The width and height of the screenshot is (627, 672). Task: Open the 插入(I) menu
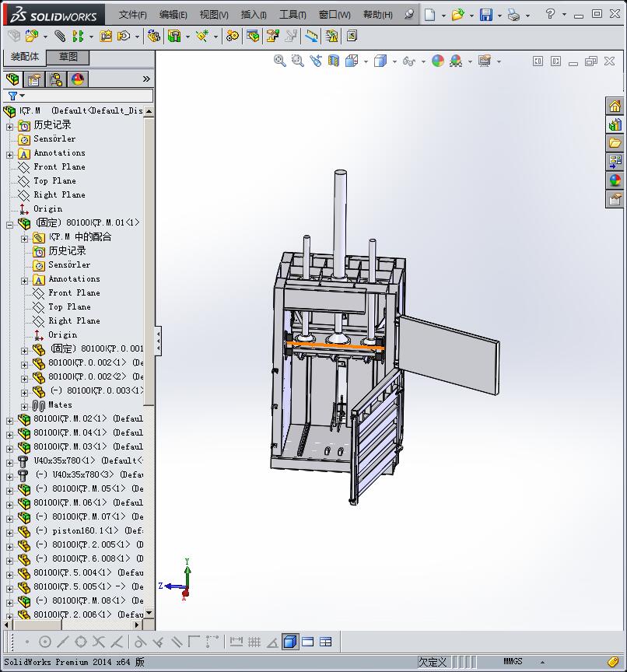tap(254, 15)
